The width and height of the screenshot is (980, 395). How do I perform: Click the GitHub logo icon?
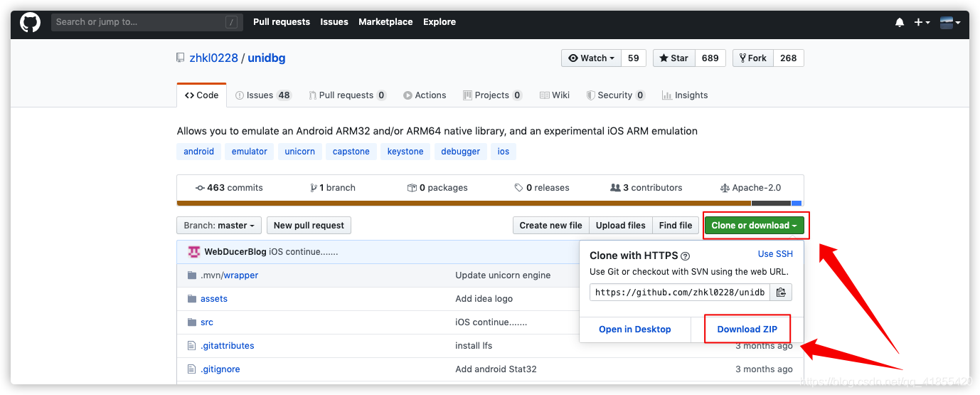pos(30,22)
